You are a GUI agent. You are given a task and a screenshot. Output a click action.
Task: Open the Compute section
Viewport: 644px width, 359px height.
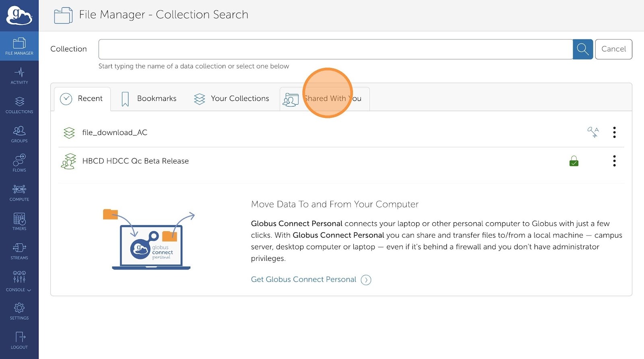[19, 193]
